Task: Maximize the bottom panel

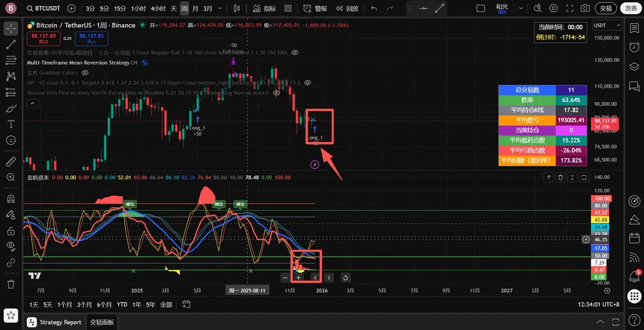Action: click(615, 322)
